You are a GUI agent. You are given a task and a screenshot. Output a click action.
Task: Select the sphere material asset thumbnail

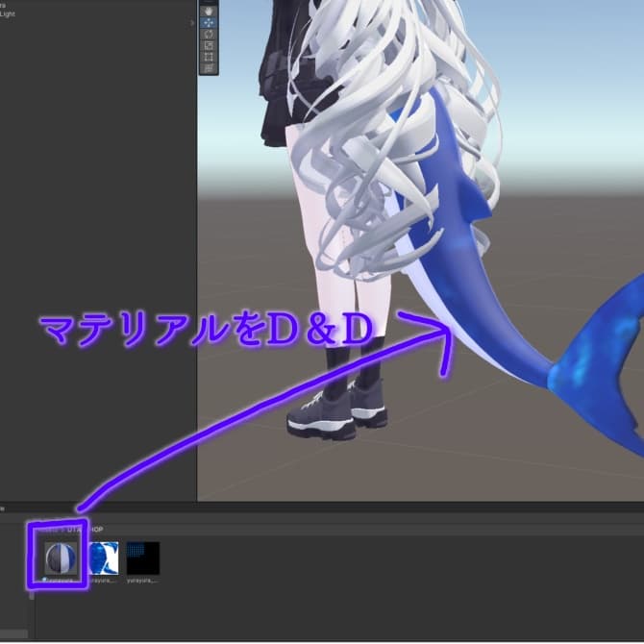click(x=61, y=558)
